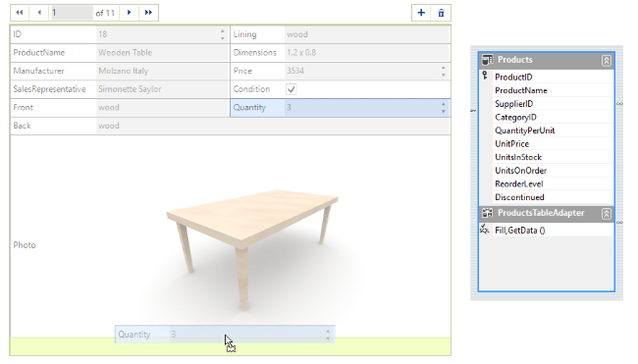Viewport: 638px width, 364px height.
Task: Decrease Quantity using the down spinner
Action: (443, 111)
